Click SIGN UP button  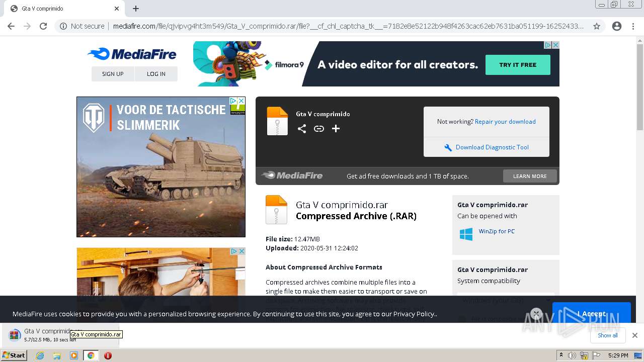pyautogui.click(x=113, y=74)
